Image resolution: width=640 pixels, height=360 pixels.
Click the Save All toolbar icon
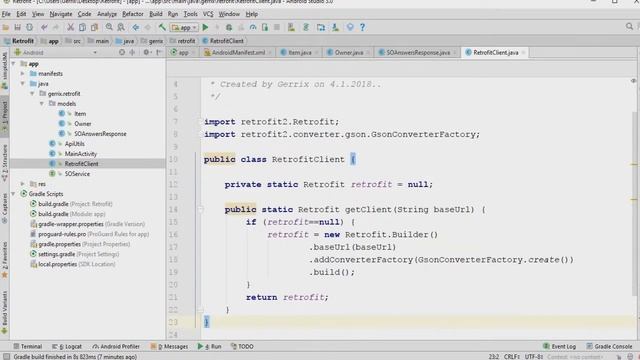tap(18, 27)
